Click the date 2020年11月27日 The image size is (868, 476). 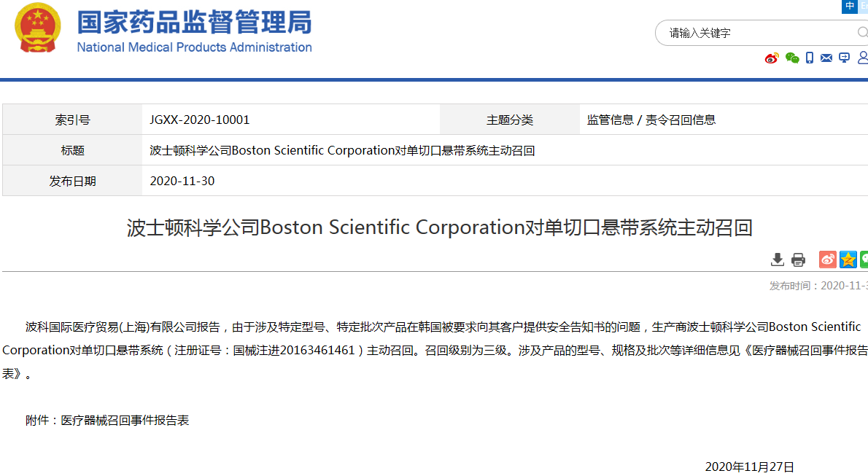(x=750, y=467)
